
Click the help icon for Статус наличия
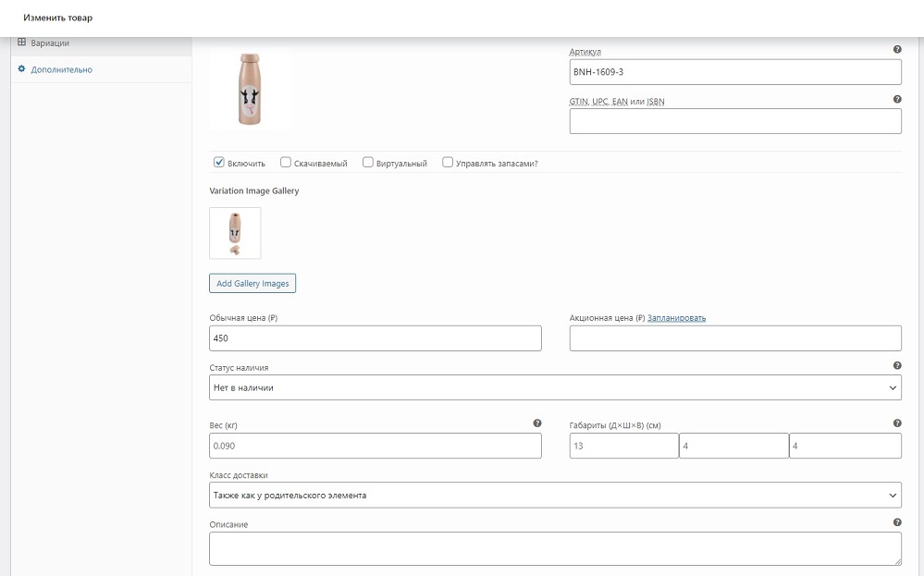pos(897,365)
